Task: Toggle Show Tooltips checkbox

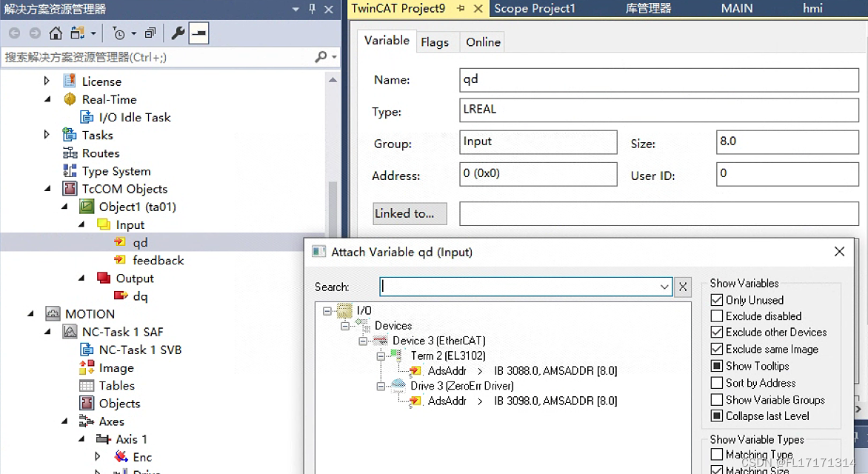Action: pos(716,366)
